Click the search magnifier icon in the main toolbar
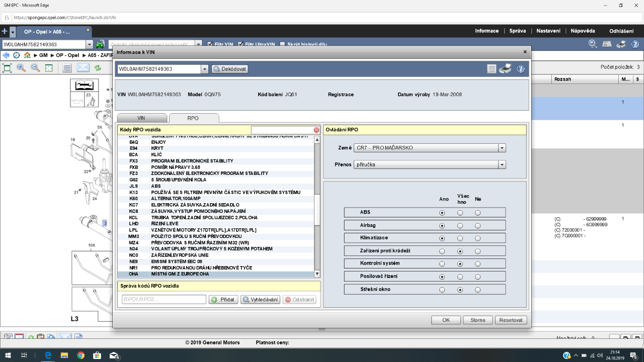Viewport: 644px width, 362px height. [x=593, y=44]
